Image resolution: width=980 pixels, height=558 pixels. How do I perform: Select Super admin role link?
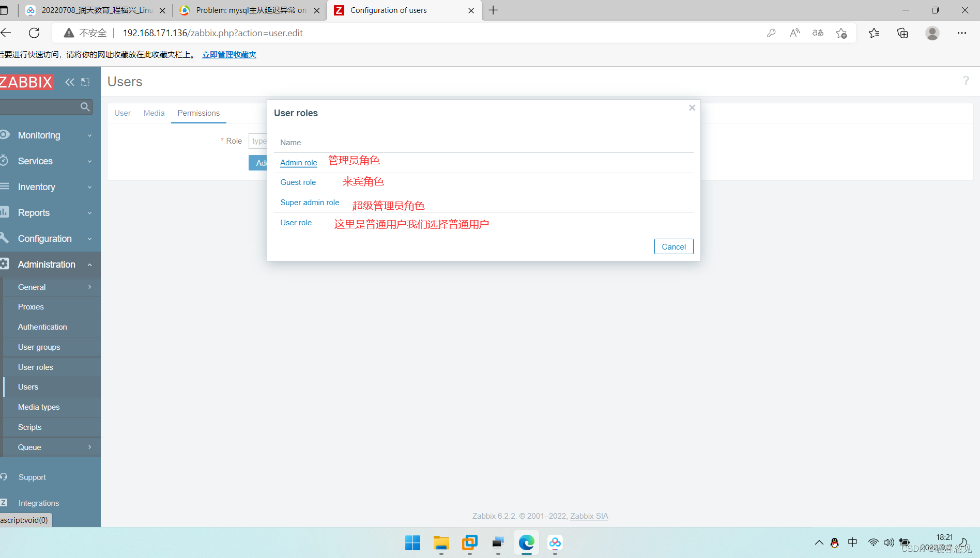coord(310,203)
